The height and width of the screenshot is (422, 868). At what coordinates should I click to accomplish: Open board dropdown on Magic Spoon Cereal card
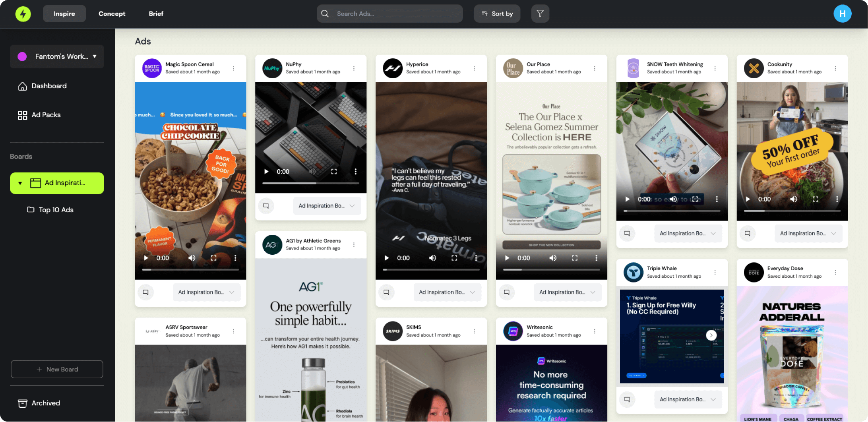click(207, 292)
